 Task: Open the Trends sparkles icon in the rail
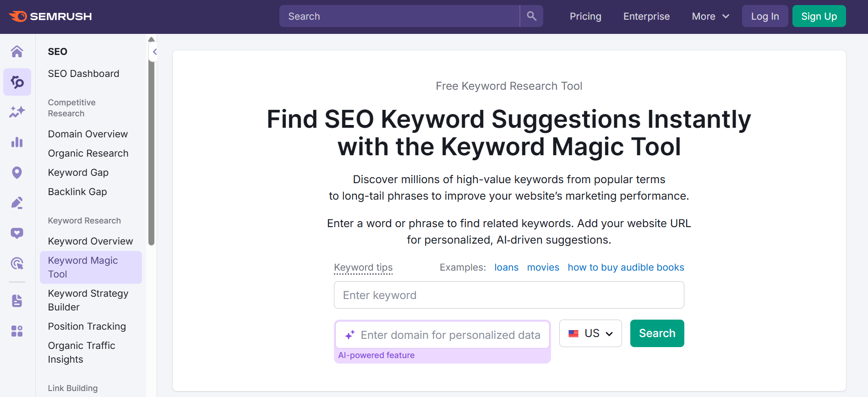17,111
